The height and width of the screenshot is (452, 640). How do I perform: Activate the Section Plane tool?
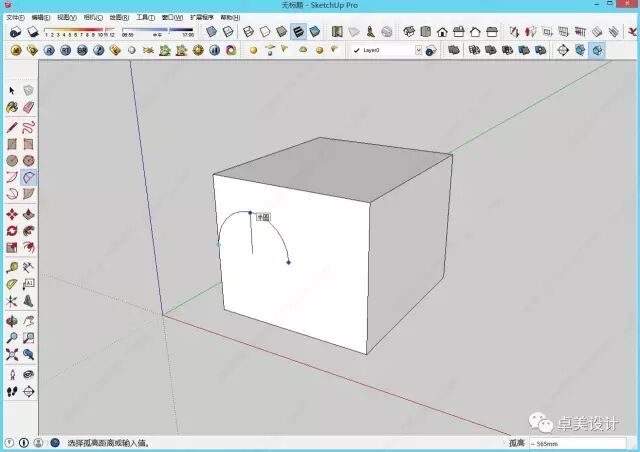coord(29,392)
